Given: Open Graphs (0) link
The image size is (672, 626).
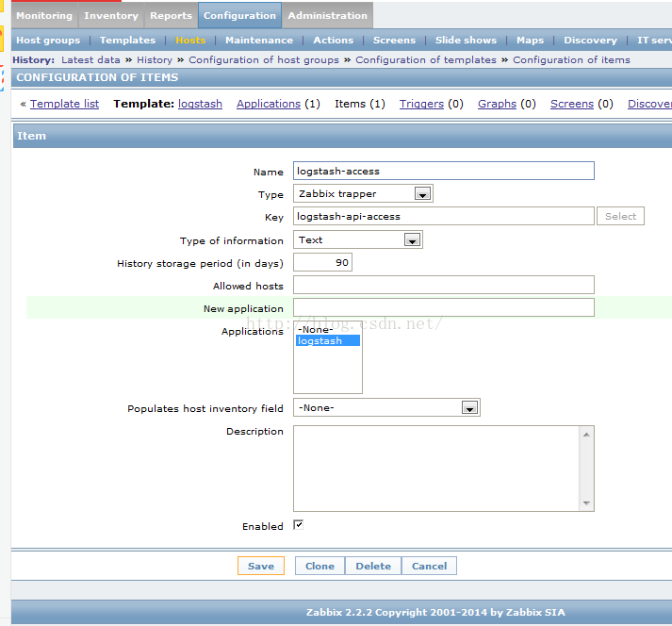Looking at the screenshot, I should coord(497,104).
